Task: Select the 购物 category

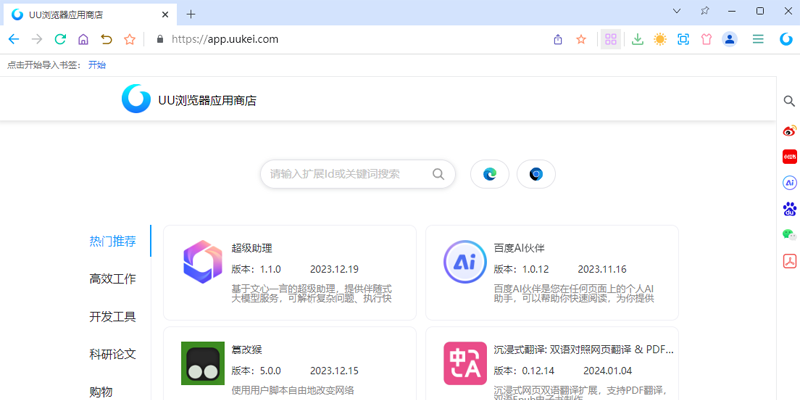Action: tap(101, 392)
